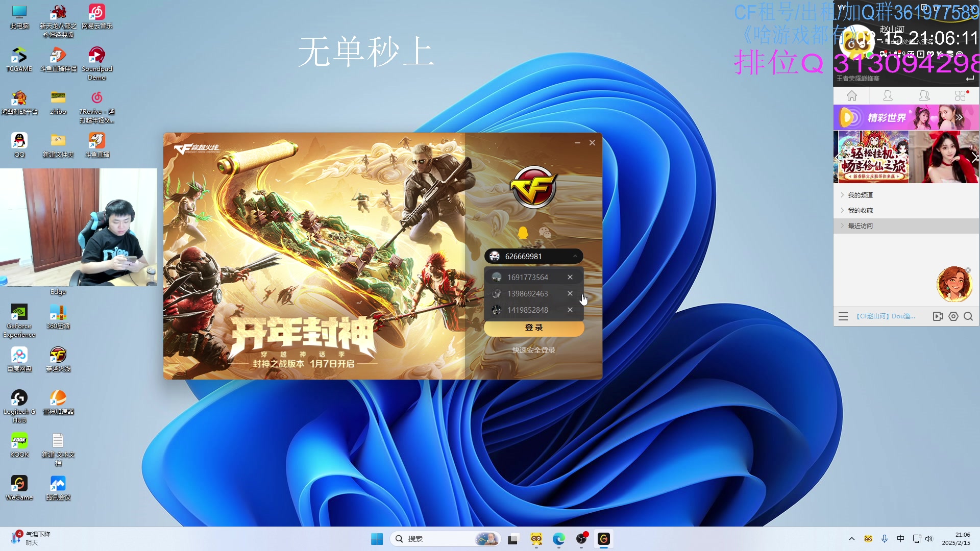Choose account 1419852848 from list

(x=527, y=310)
